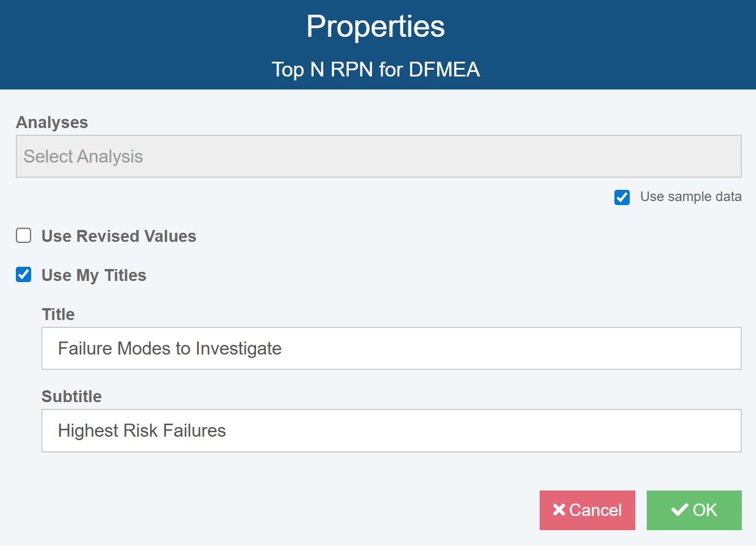This screenshot has width=756, height=546.
Task: Click the "Subtitle" field label
Action: (x=72, y=396)
